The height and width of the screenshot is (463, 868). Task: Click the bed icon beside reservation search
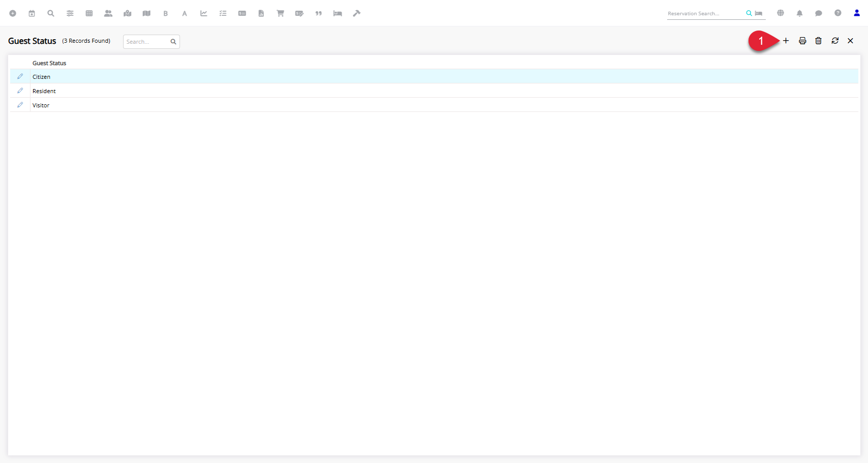(759, 14)
